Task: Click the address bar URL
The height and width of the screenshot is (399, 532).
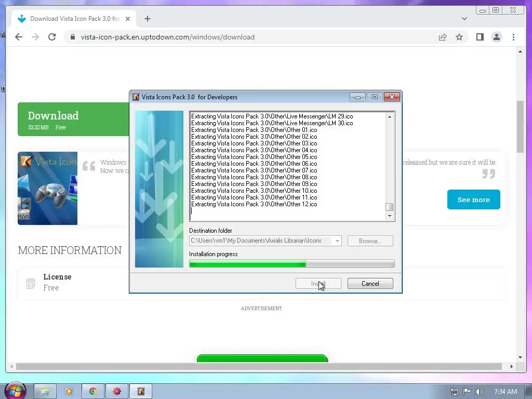Action: pos(168,37)
